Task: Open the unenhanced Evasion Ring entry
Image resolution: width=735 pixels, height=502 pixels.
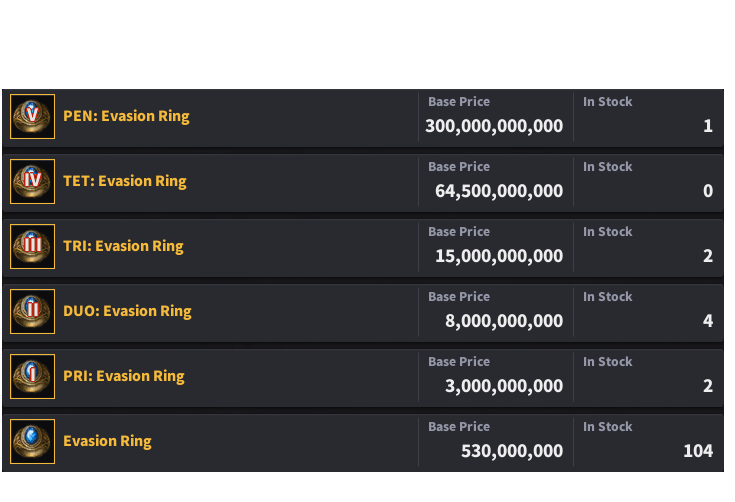Action: pos(107,441)
